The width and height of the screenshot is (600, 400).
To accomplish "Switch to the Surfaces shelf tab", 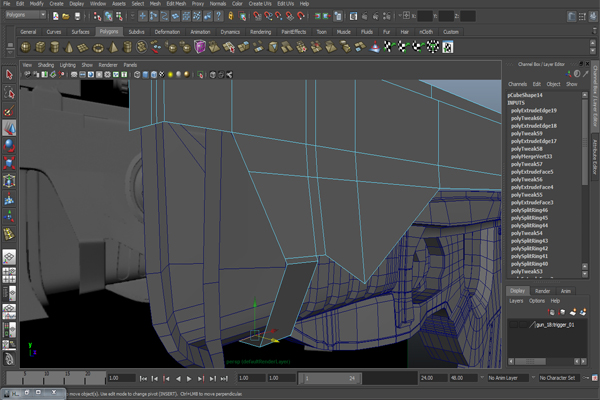I will (80, 32).
